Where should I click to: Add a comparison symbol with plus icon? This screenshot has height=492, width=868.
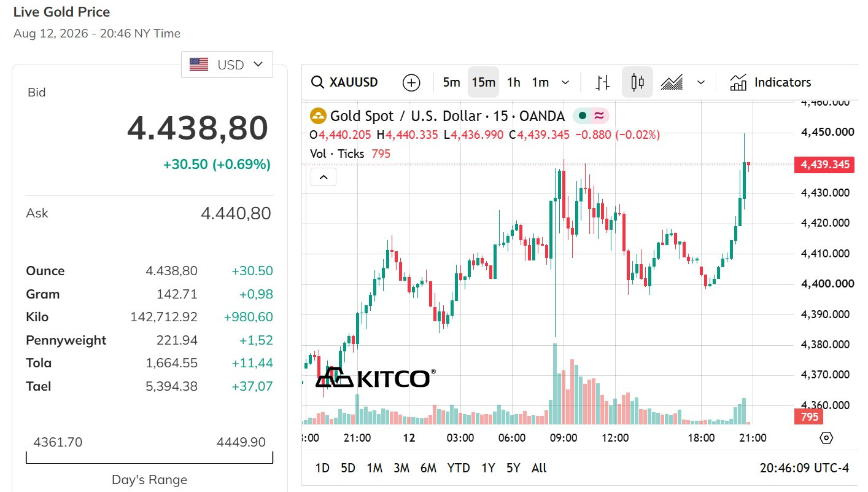coord(411,82)
